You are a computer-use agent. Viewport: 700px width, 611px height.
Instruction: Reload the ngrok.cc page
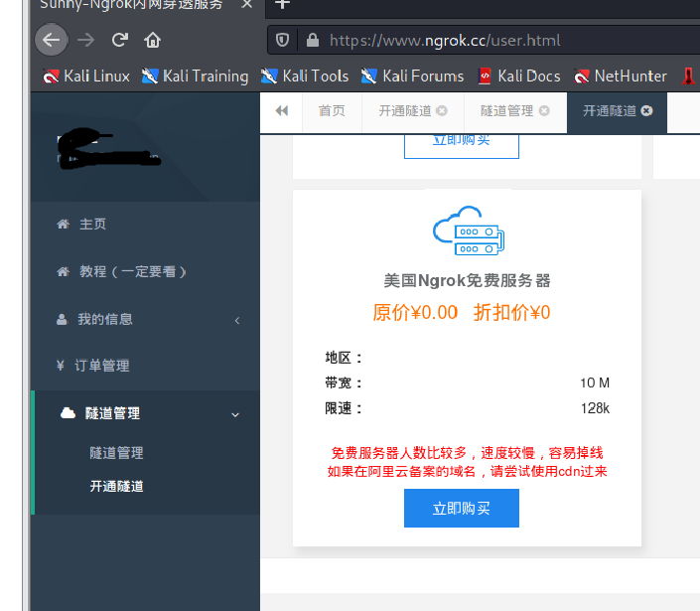(x=119, y=40)
